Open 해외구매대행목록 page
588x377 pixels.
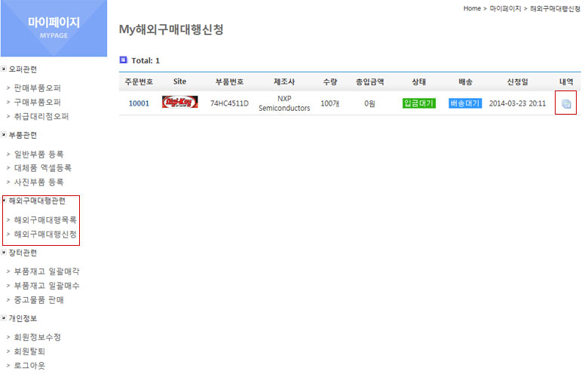[45, 220]
